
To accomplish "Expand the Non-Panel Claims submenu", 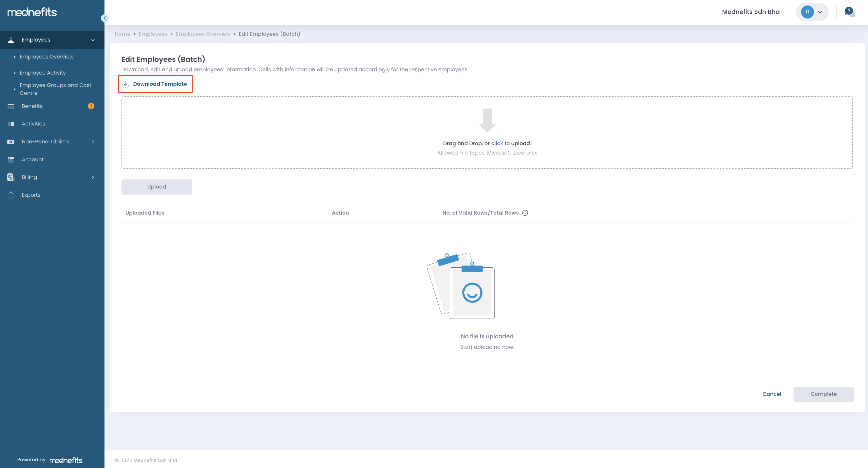I will (x=93, y=142).
